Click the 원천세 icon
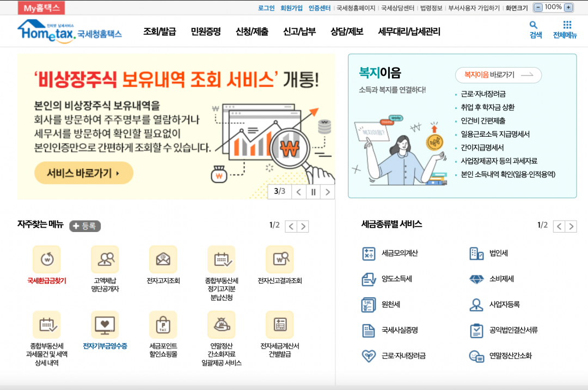The width and height of the screenshot is (588, 390). point(369,305)
